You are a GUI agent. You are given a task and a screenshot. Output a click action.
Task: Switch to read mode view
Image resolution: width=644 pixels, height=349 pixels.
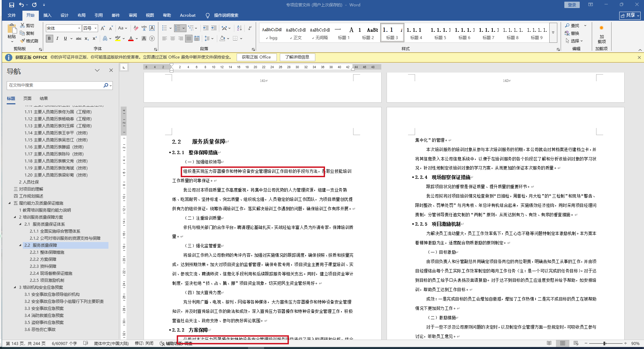[x=549, y=343]
